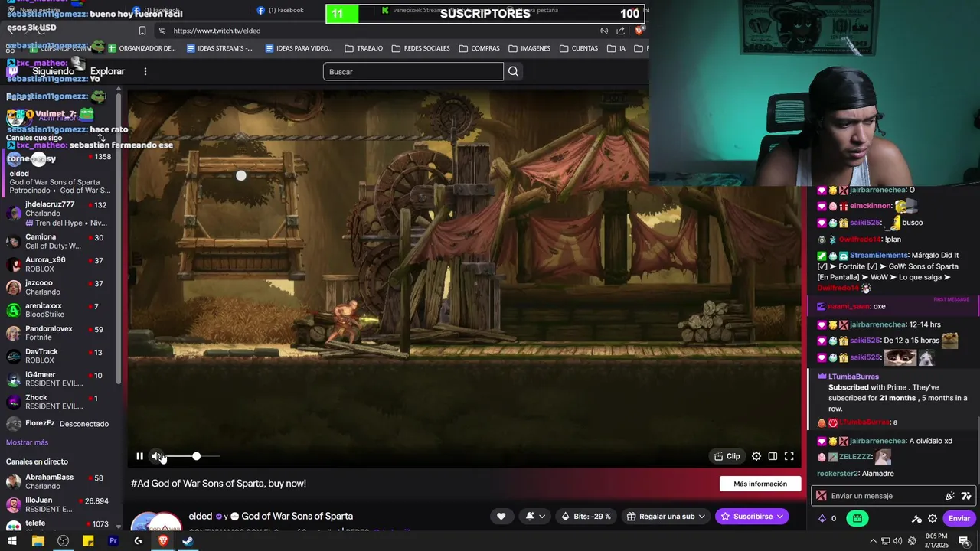Click the magnifier search button

click(514, 71)
